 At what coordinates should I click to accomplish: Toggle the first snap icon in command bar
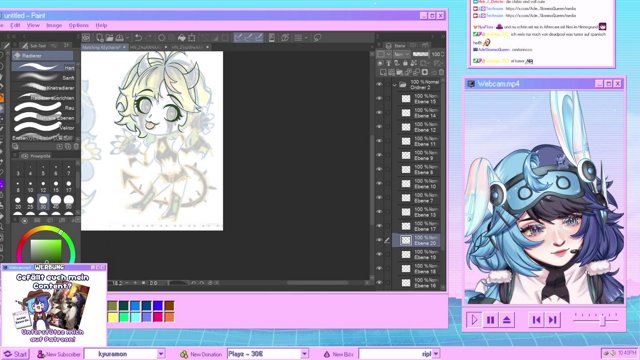pos(238,38)
